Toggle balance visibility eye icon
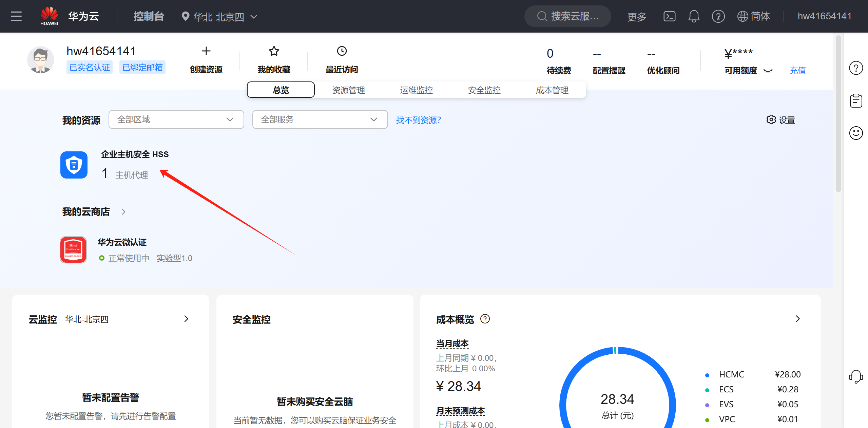 [768, 71]
